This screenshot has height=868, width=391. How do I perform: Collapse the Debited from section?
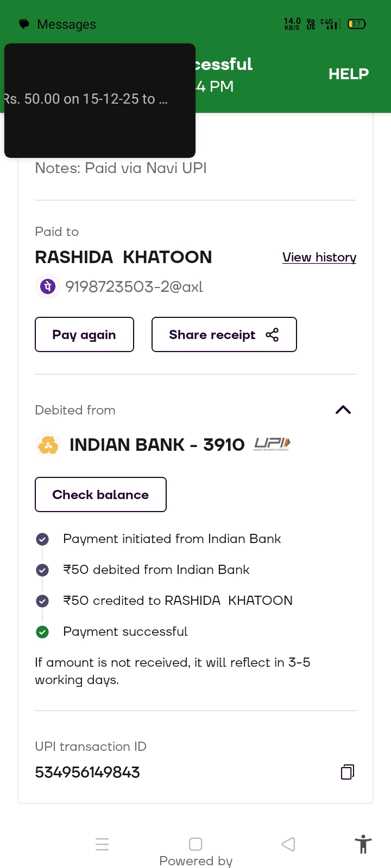[x=343, y=410]
